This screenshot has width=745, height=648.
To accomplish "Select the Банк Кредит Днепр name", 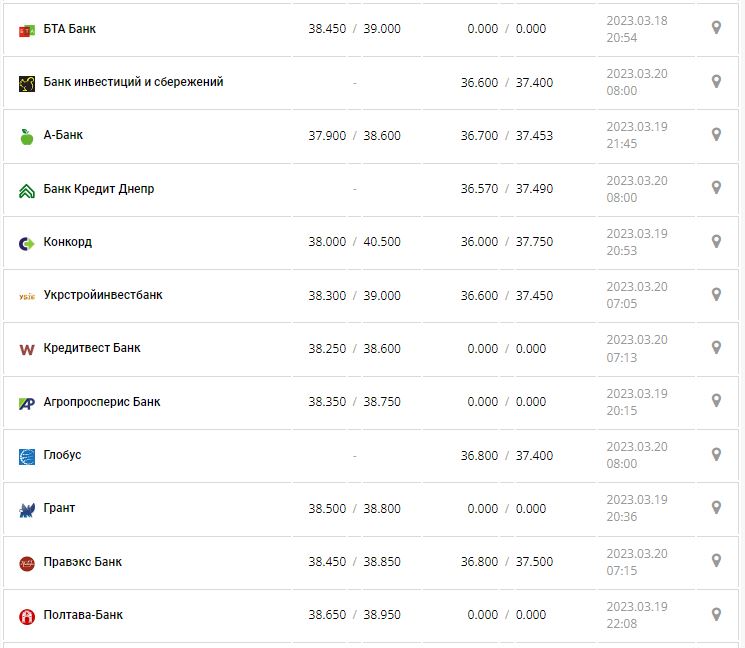I will [99, 189].
